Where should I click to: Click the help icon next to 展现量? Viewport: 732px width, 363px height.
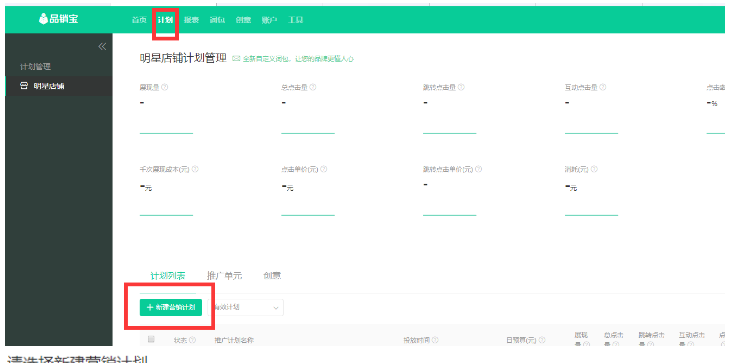point(164,87)
